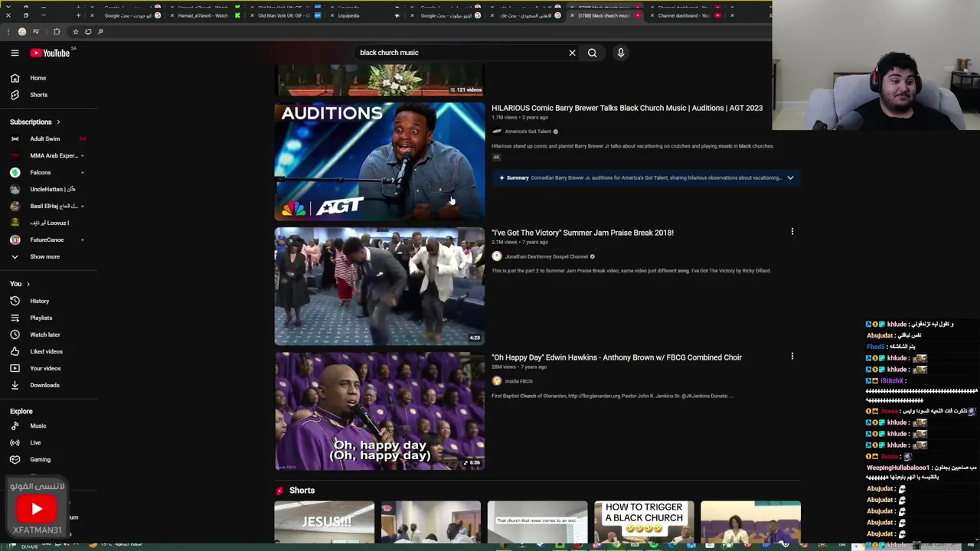The width and height of the screenshot is (980, 551).
Task: Visit the America's Got Talent channel name
Action: click(x=528, y=132)
